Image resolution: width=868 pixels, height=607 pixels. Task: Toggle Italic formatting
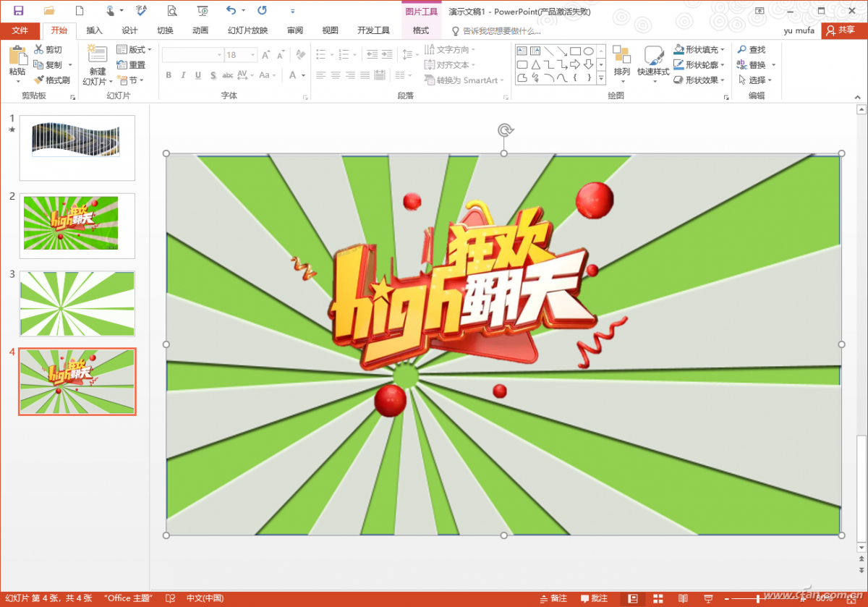(x=184, y=75)
